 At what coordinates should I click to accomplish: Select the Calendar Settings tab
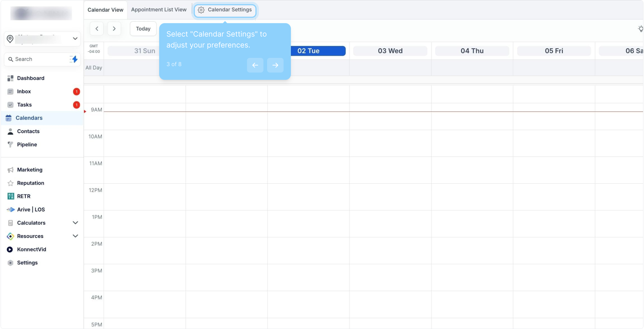tap(225, 10)
